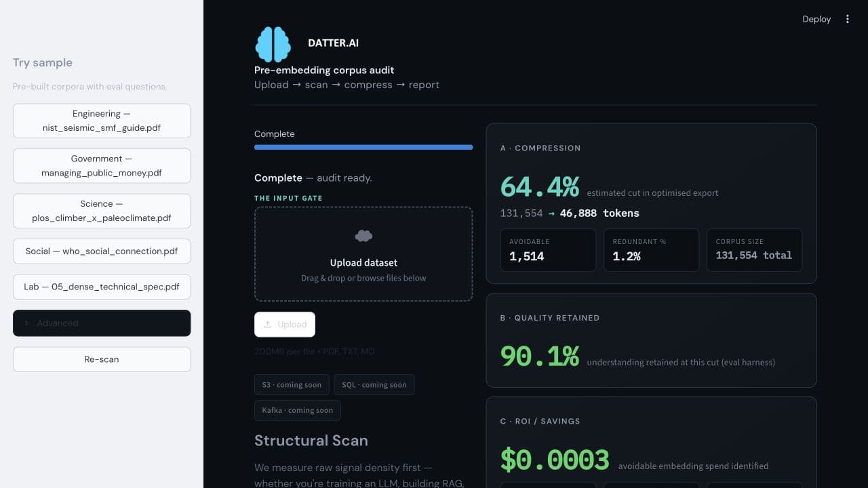Click the Upload button

tap(285, 325)
